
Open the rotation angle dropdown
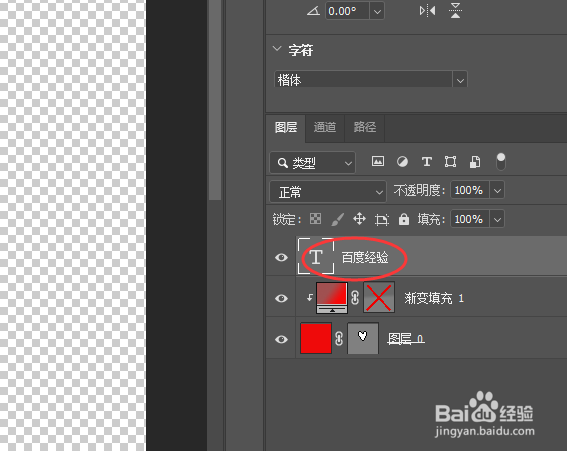point(377,11)
